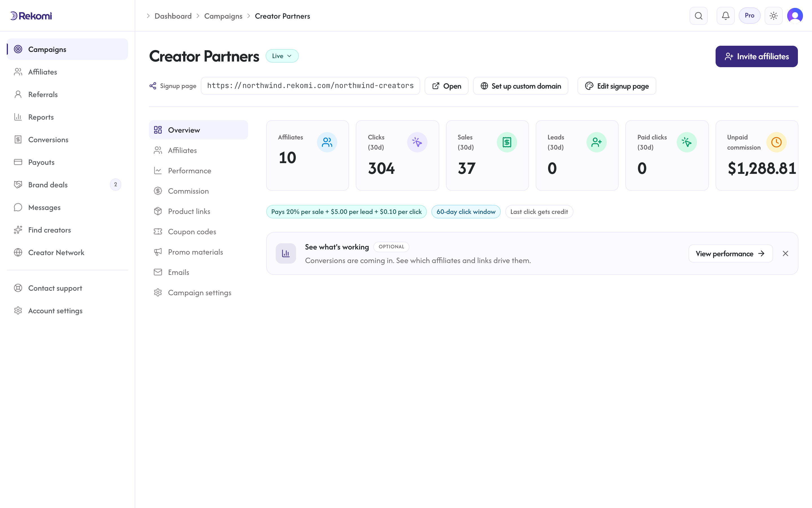Go to Payouts in the sidebar
This screenshot has width=812, height=508.
point(67,162)
